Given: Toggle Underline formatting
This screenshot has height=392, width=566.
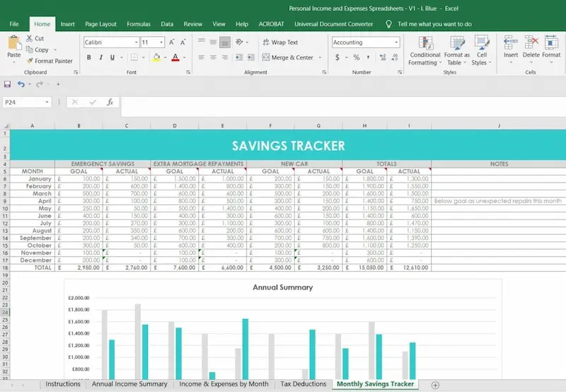Looking at the screenshot, I should point(112,57).
